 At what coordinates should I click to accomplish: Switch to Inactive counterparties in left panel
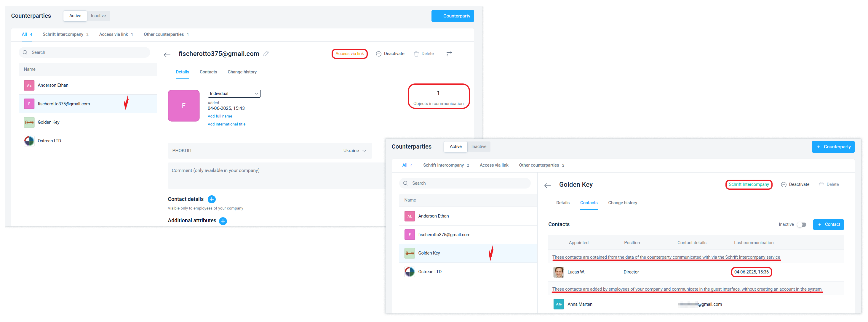point(98,16)
